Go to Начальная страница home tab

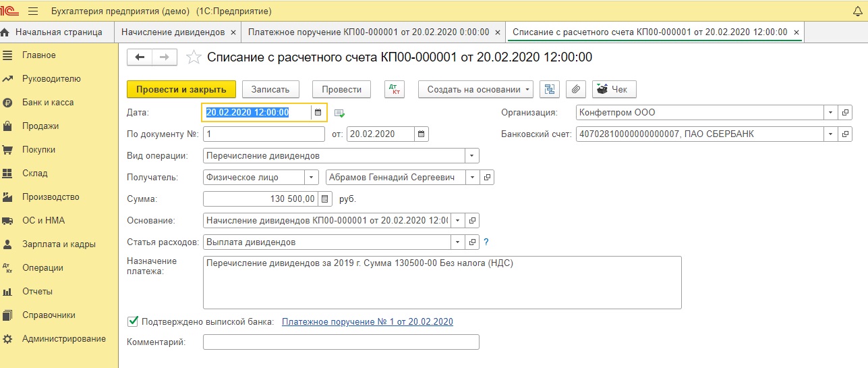click(52, 32)
